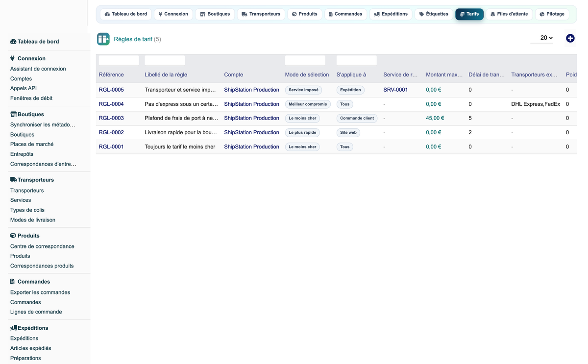This screenshot has height=364, width=588.
Task: Click the Tableau de bord sidebar gauge icon
Action: tap(13, 42)
